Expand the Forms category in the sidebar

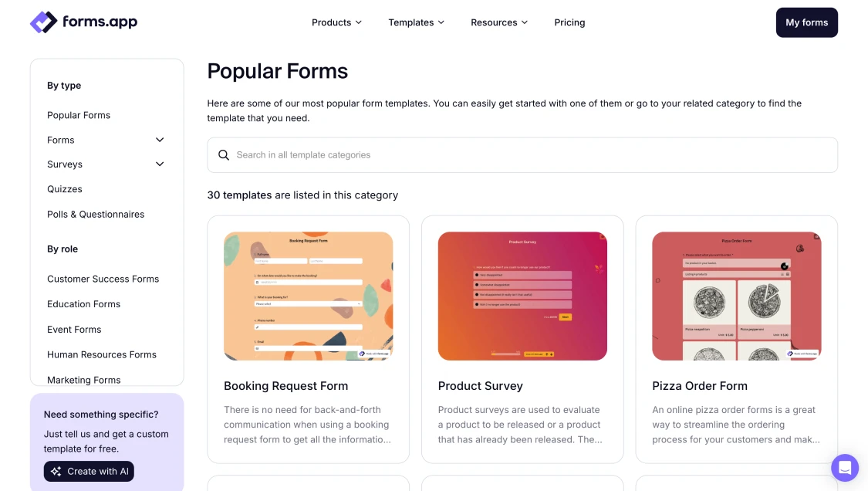tap(160, 140)
